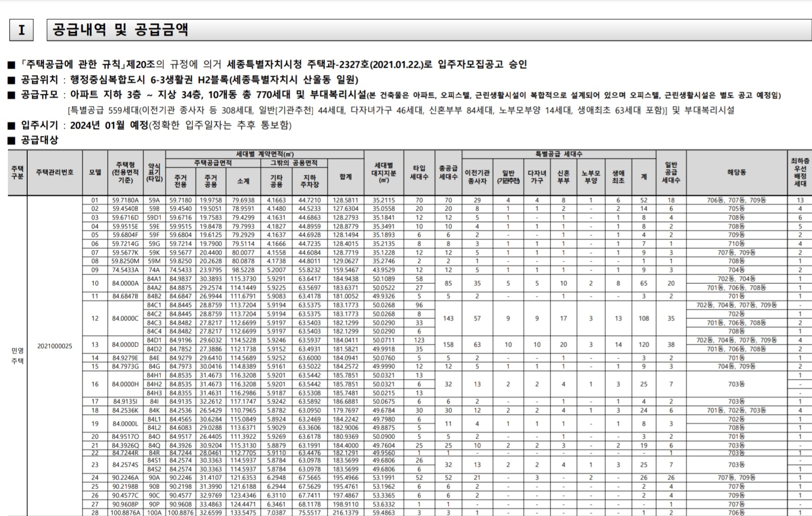Viewport: 812px width, 516px height.
Task: Click the line starting 공급위치 : 행정중심복합도시
Action: coord(183,80)
